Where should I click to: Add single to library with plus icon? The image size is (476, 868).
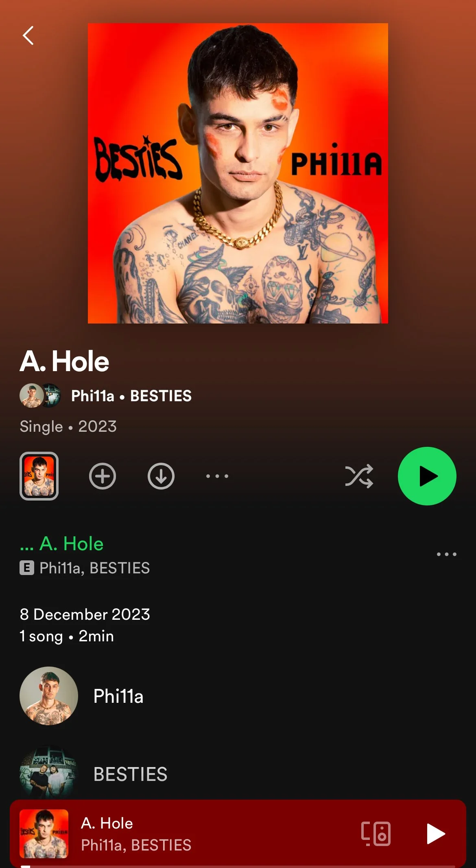tap(103, 476)
